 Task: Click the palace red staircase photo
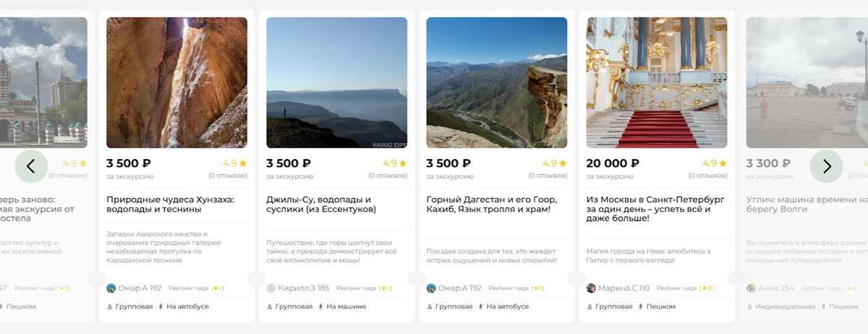tap(657, 82)
